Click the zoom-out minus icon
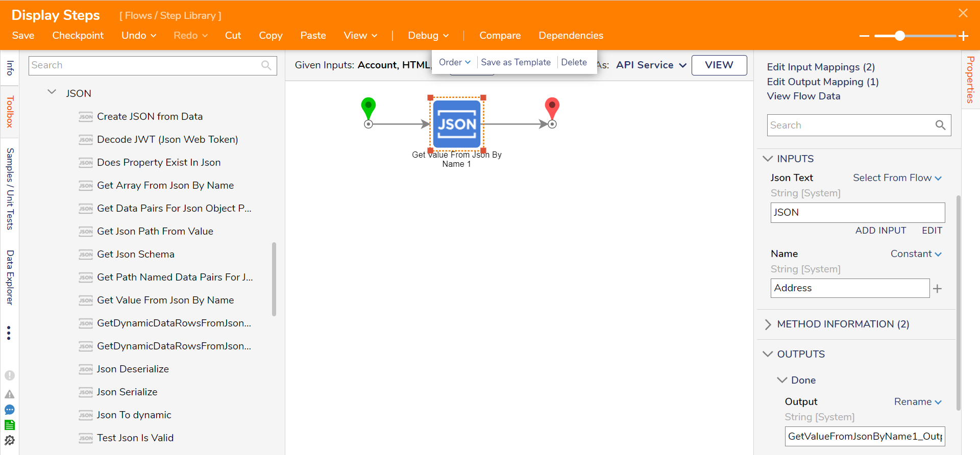 (x=864, y=36)
